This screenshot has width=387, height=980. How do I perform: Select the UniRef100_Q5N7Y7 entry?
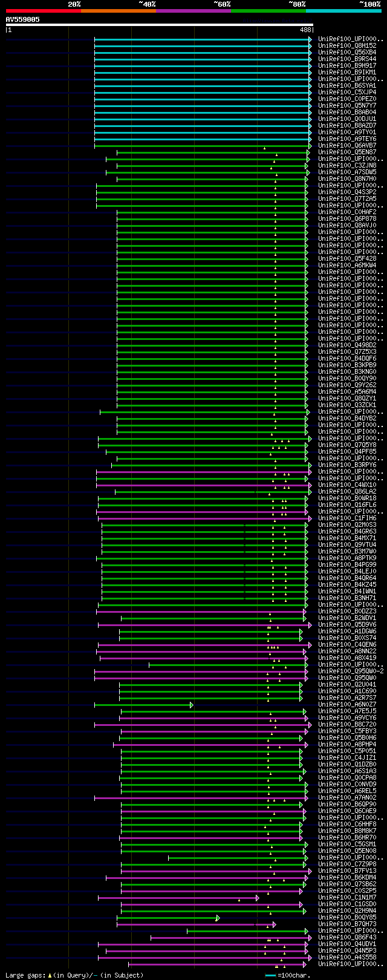point(347,105)
